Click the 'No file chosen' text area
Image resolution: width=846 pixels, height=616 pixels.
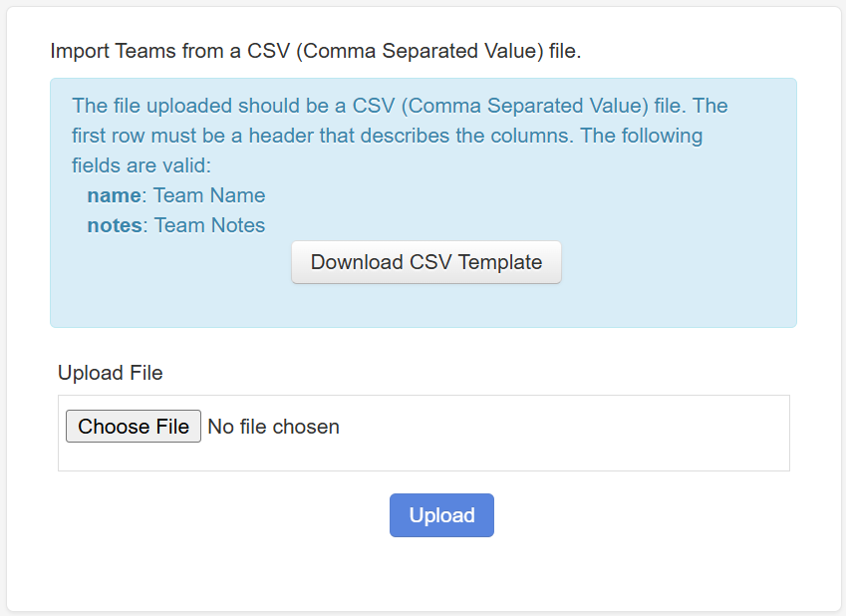point(274,426)
